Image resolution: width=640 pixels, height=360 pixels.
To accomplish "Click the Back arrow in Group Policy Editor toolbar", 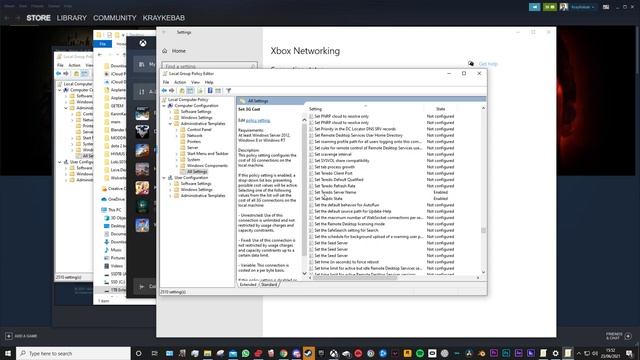I will click(164, 91).
